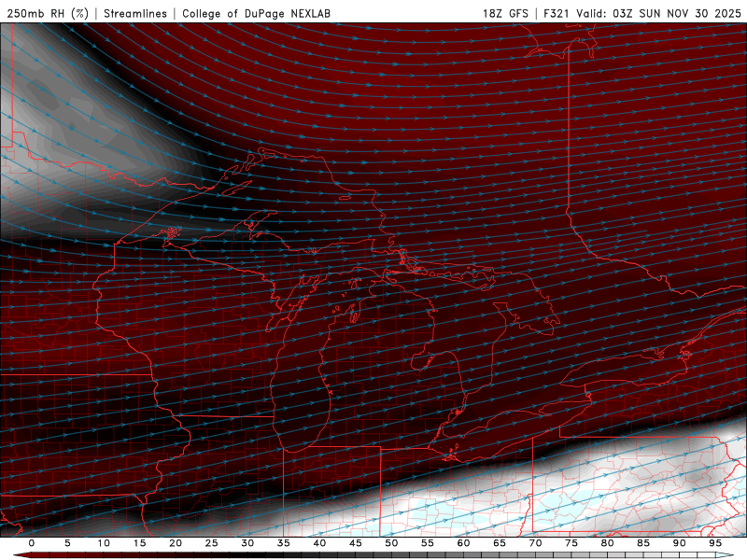Click "Valid: 03Z SUN NOV 30 2025" text
747x560 pixels.
pyautogui.click(x=658, y=13)
